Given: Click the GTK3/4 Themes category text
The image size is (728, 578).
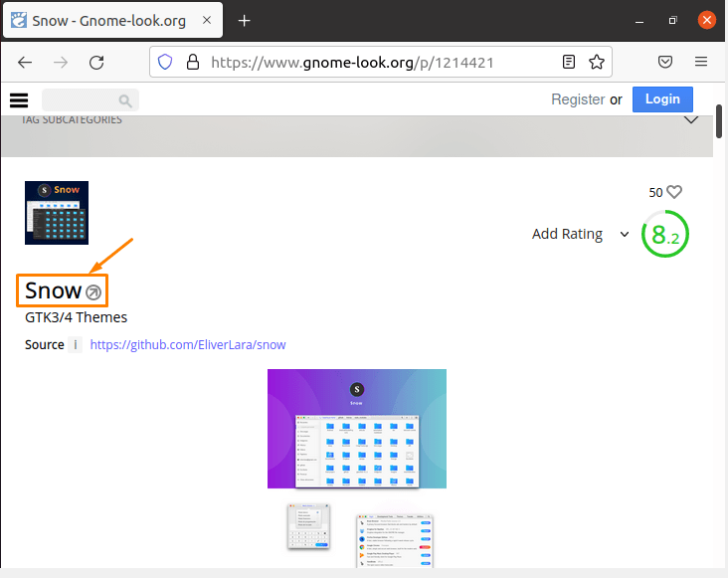Looking at the screenshot, I should pyautogui.click(x=77, y=317).
